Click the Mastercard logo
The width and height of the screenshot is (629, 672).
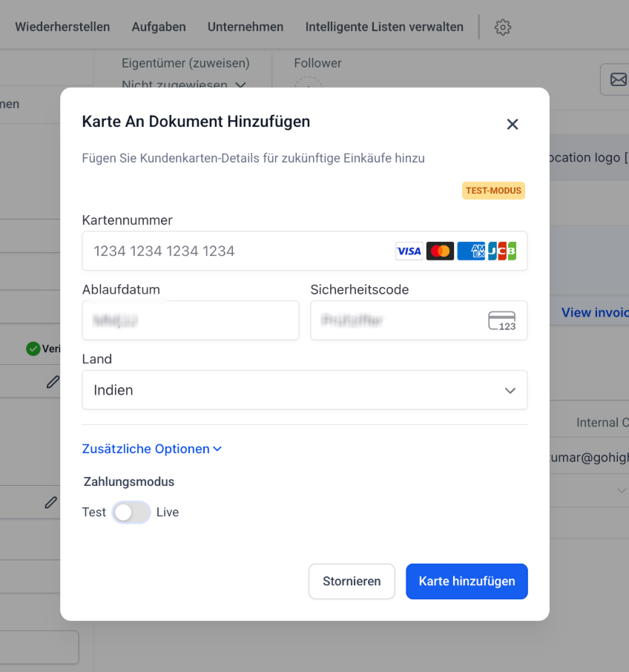440,251
